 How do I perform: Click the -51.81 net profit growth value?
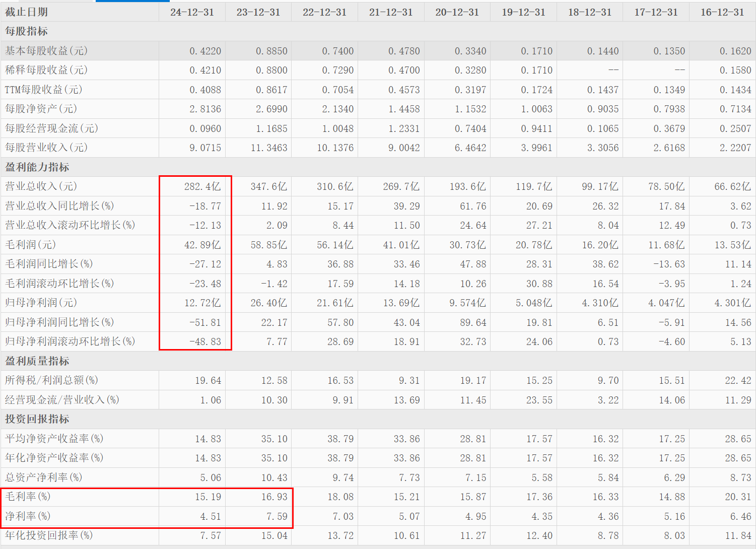205,323
